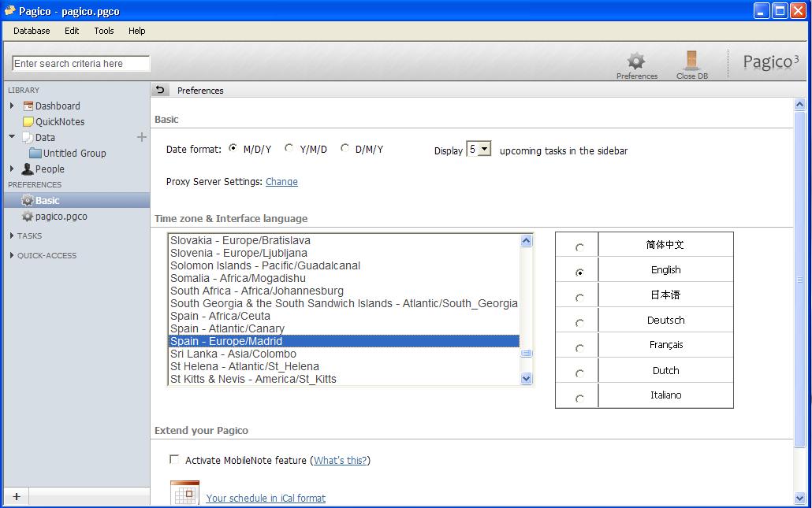Expand the People tree node
This screenshot has width=812, height=508.
pos(12,169)
